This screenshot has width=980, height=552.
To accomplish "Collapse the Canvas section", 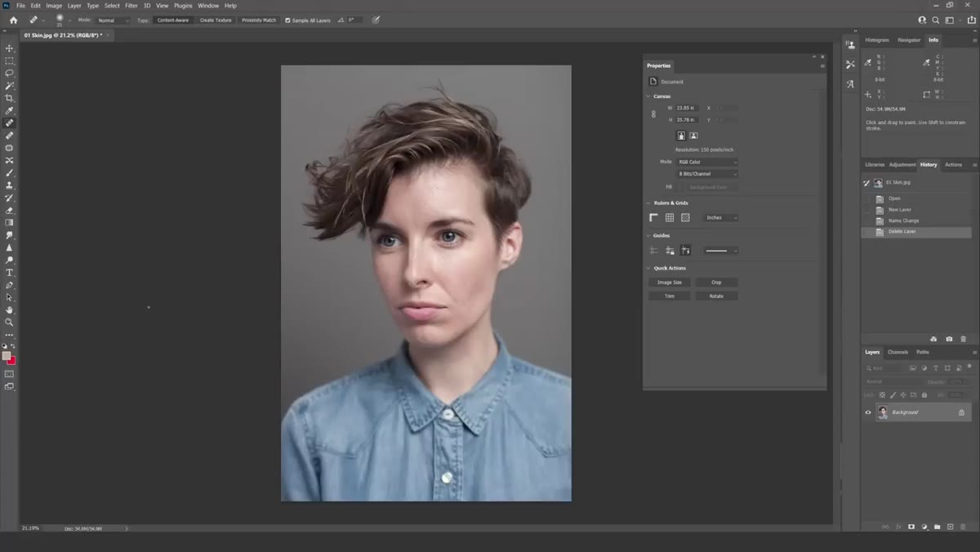I will [x=648, y=96].
